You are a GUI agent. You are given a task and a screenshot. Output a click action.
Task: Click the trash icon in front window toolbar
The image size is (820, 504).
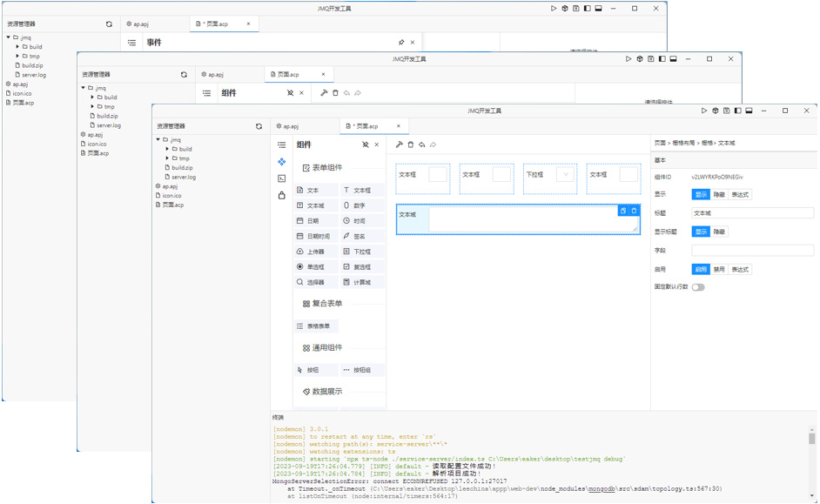(411, 144)
